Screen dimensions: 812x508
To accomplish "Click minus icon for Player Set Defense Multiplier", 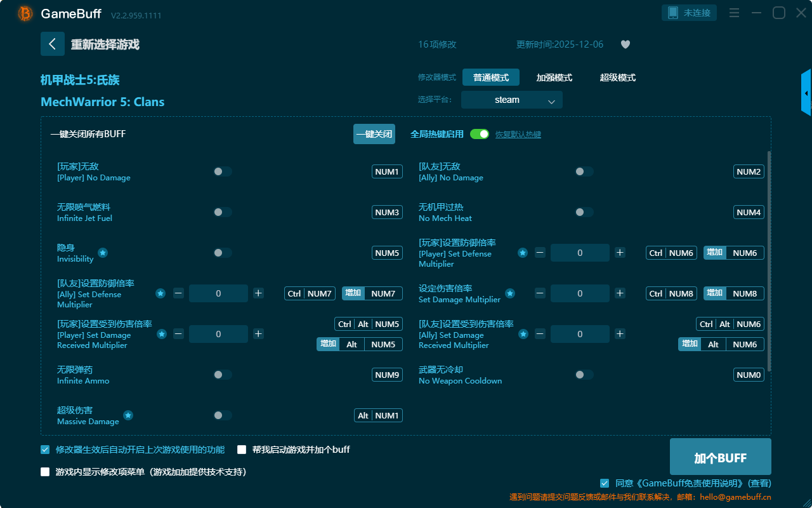I will click(x=540, y=253).
